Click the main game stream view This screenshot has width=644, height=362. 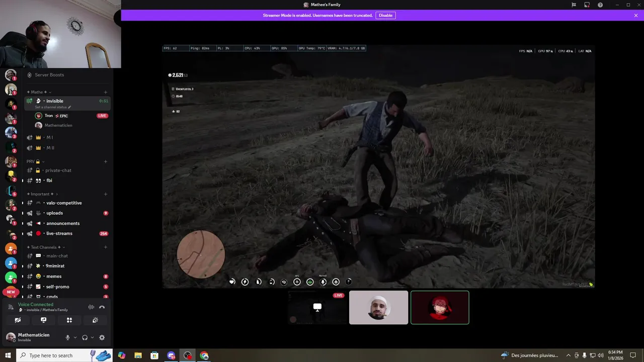coord(378,166)
